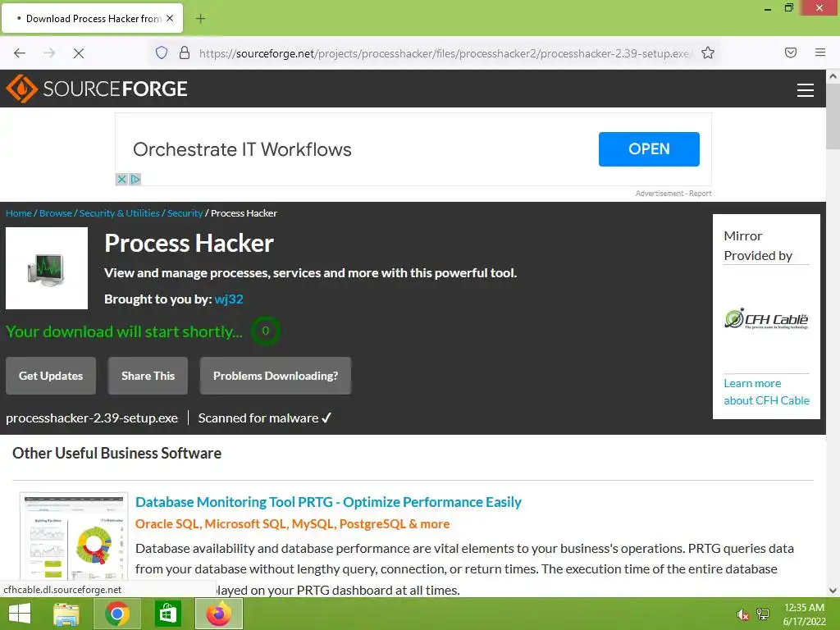Click the Process Hacker project icon
Viewport: 840px width, 630px height.
(x=47, y=268)
